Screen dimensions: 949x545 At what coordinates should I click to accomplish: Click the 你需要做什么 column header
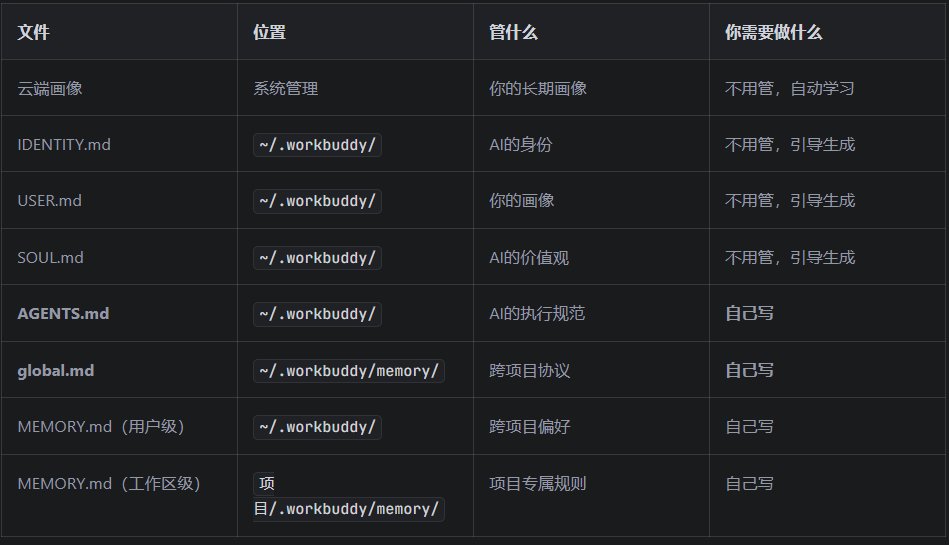[x=773, y=32]
